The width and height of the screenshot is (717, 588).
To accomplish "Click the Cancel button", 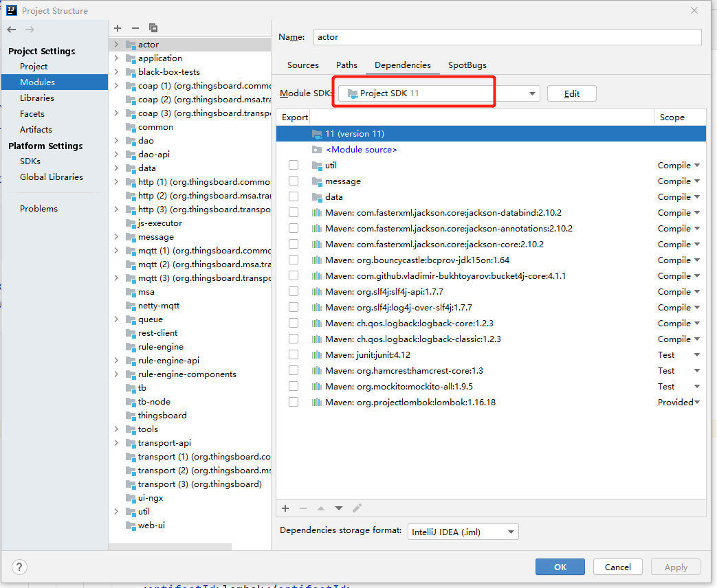I will click(618, 567).
